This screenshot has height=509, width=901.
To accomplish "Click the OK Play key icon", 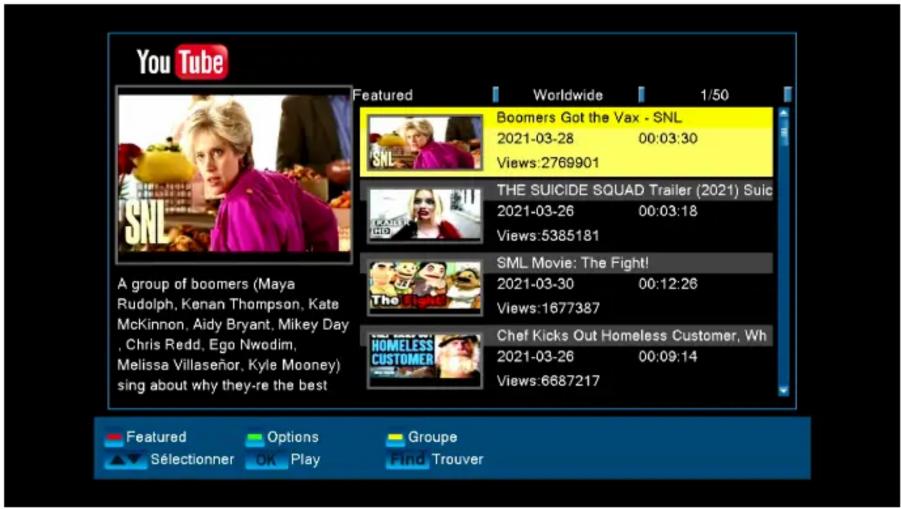I will coord(266,460).
